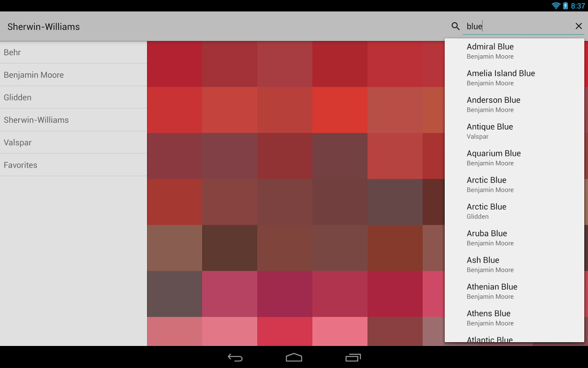The width and height of the screenshot is (588, 368).
Task: Select the dark chocolate brown swatch
Action: (x=229, y=248)
